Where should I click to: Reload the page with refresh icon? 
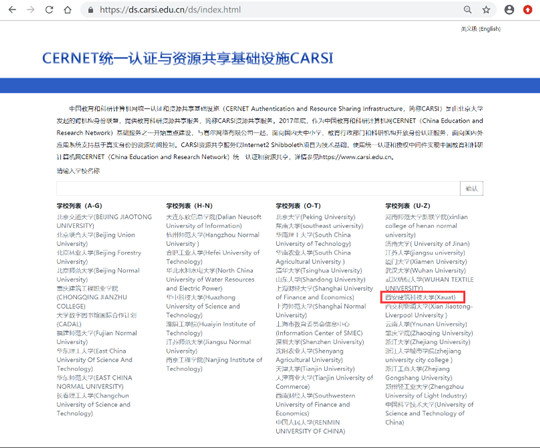(49, 10)
